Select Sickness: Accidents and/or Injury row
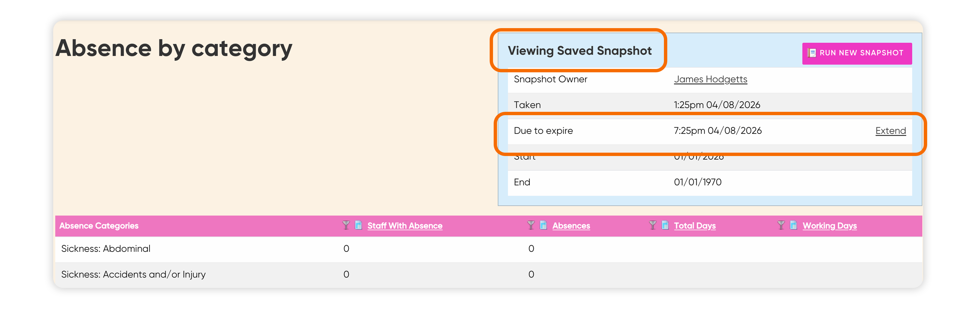Image resolution: width=980 pixels, height=310 pixels. tap(488, 275)
